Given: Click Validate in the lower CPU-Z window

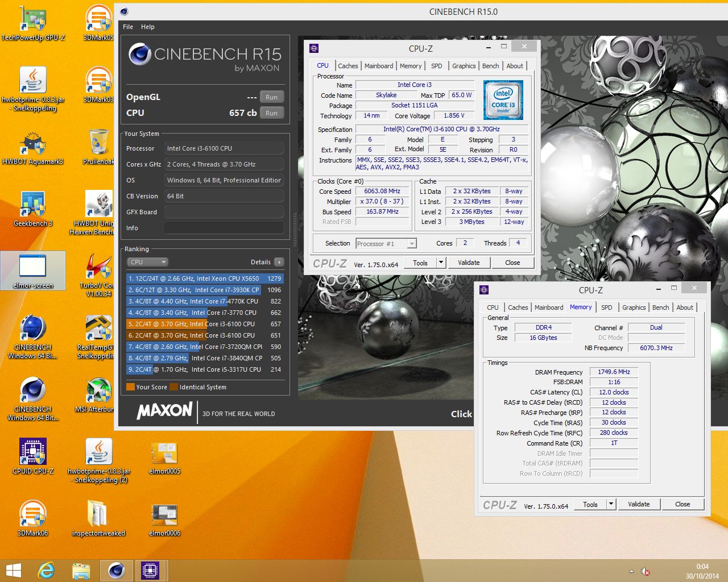Looking at the screenshot, I should (639, 504).
